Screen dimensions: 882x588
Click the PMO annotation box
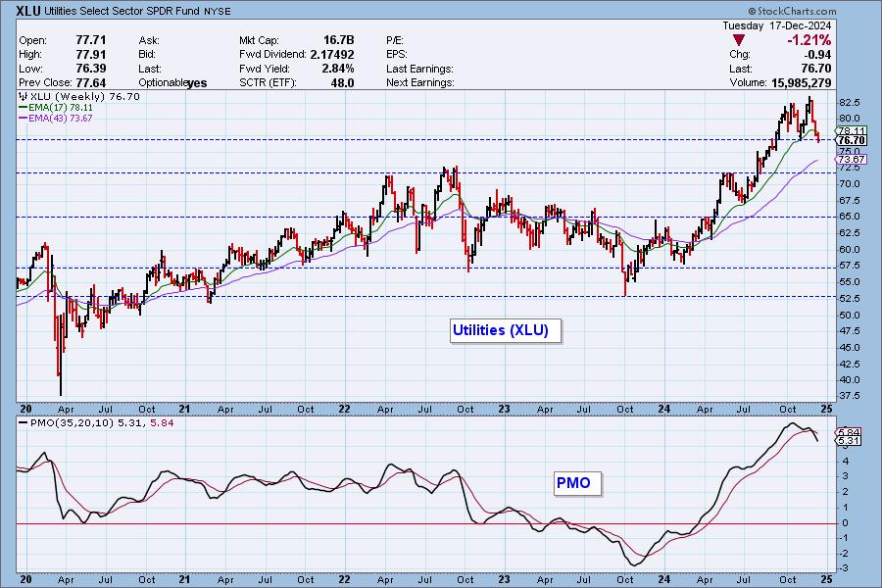coord(577,483)
